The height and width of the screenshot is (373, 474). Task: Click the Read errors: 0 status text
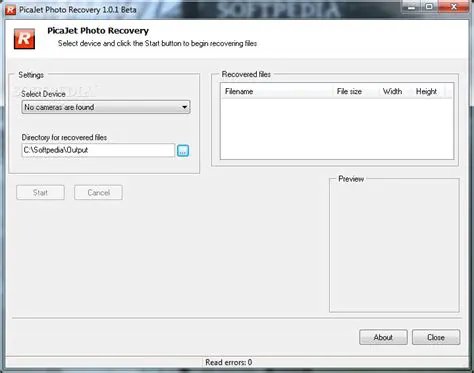229,362
